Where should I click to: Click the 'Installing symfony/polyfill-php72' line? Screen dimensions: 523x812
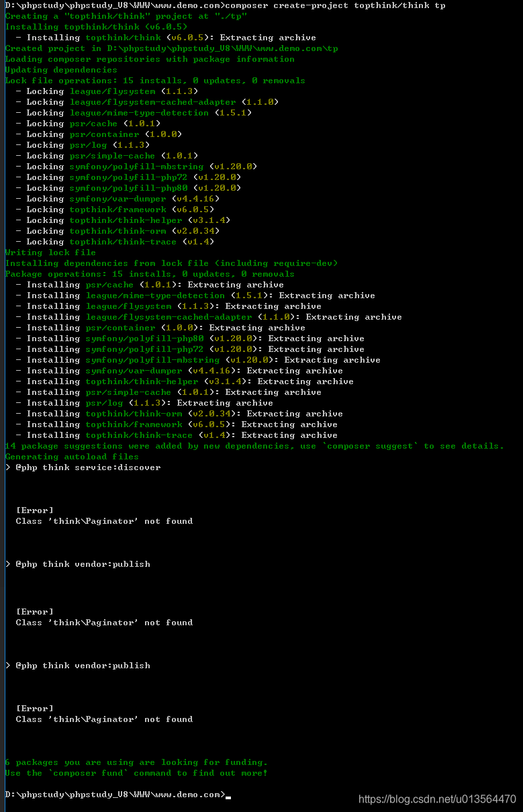tap(190, 349)
